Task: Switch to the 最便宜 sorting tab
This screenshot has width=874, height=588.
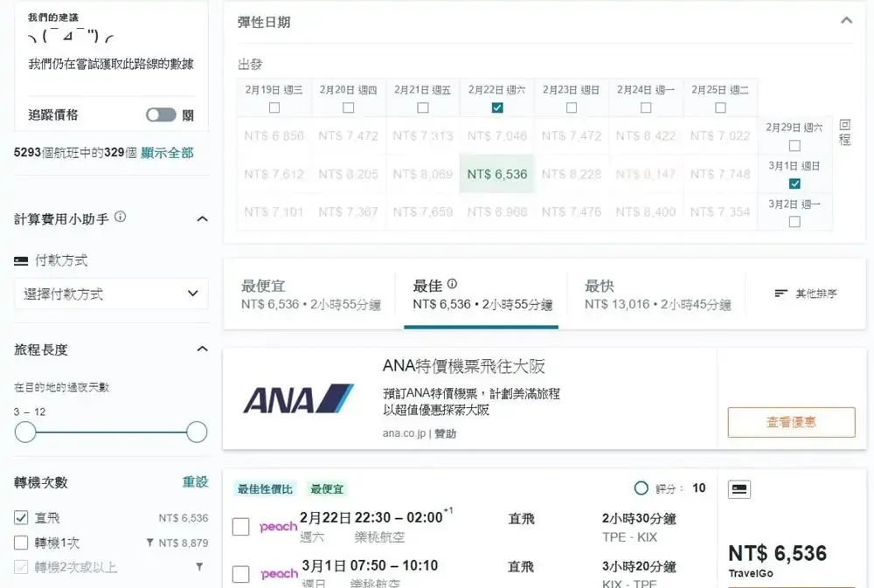Action: tap(310, 295)
